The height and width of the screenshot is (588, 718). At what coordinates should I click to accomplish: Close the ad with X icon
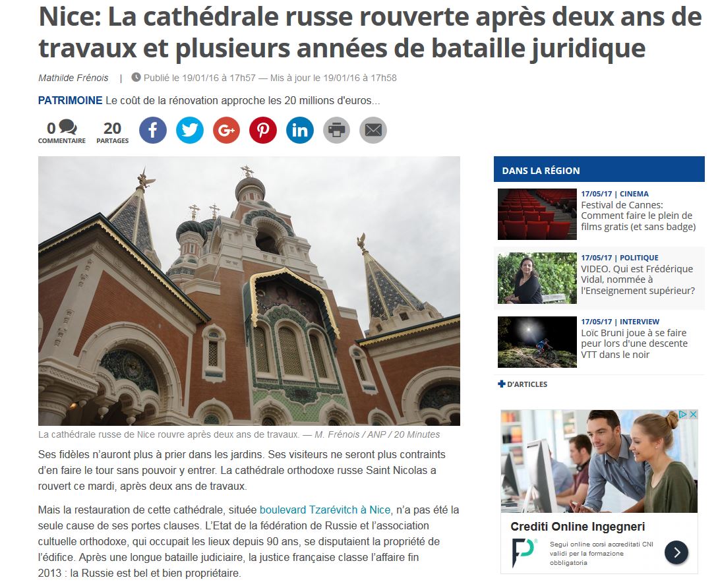pos(693,415)
